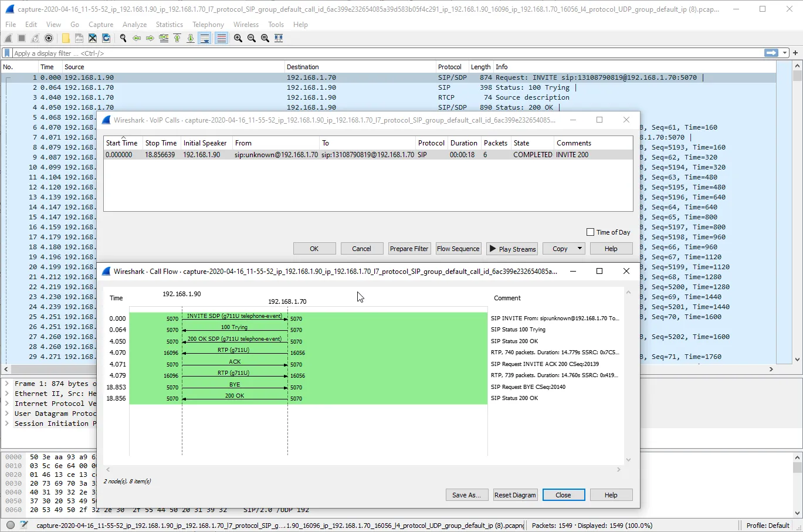The height and width of the screenshot is (532, 803).
Task: Click the Play Streams button
Action: [513, 249]
